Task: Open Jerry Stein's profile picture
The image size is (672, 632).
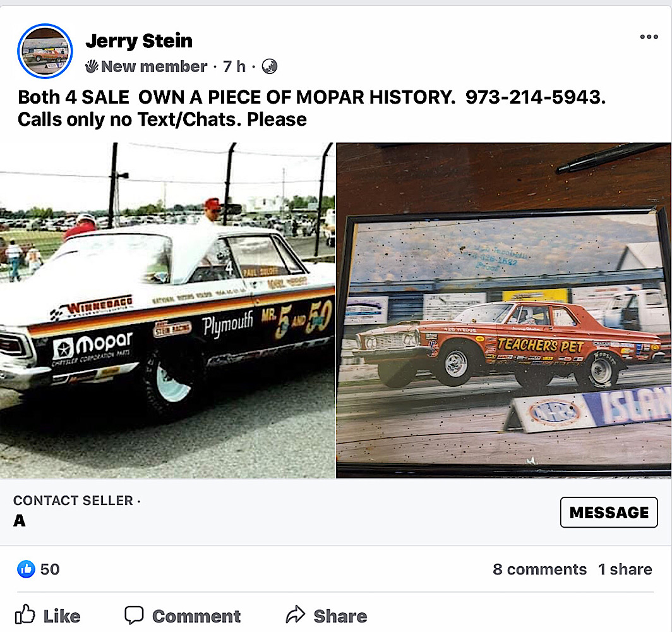Action: (x=45, y=51)
